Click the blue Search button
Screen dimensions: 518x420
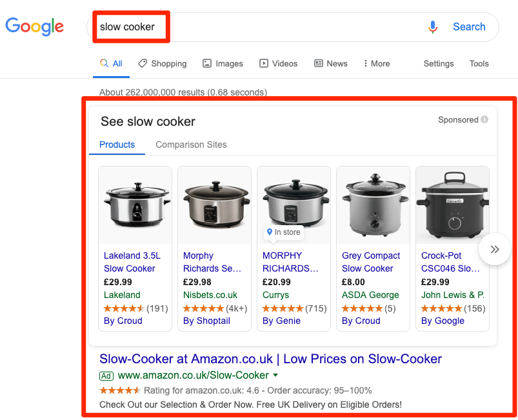pyautogui.click(x=469, y=26)
